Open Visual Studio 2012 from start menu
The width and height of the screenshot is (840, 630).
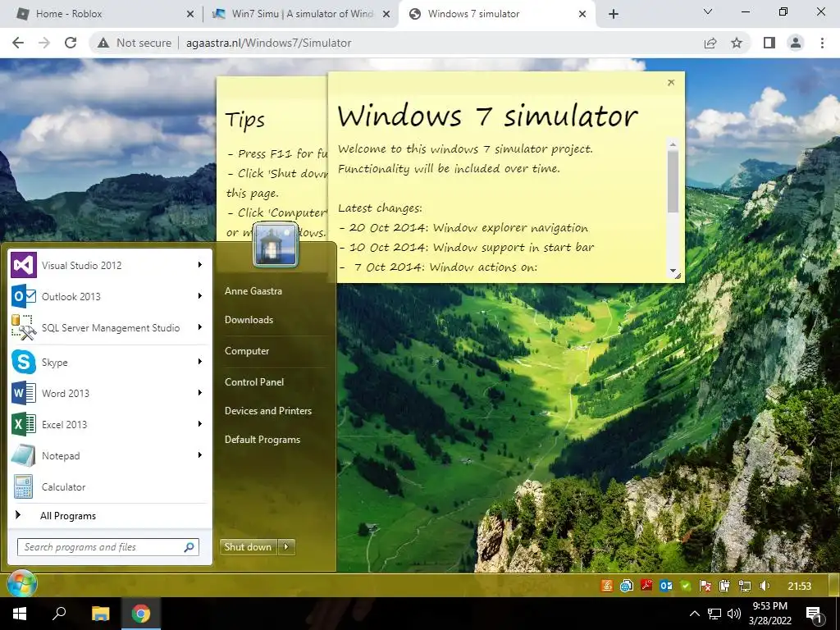(x=110, y=265)
